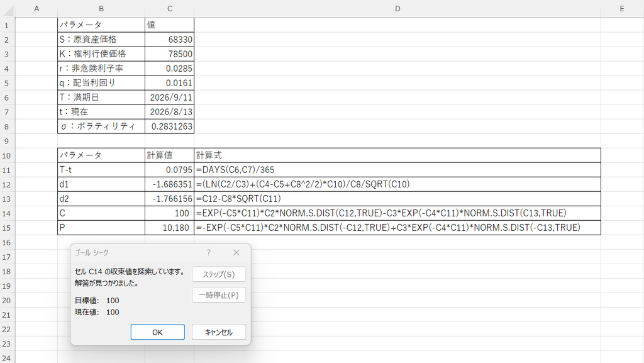Viewport: 644px width, 363px height.
Task: Select the 満期日 date cell 2026/9/11
Action: [170, 98]
